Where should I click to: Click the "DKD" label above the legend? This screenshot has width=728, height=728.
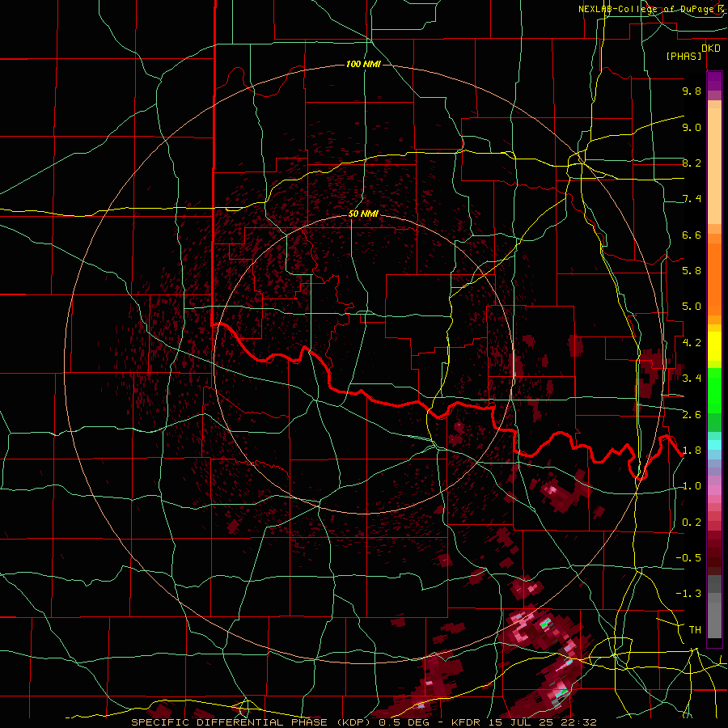pos(711,49)
